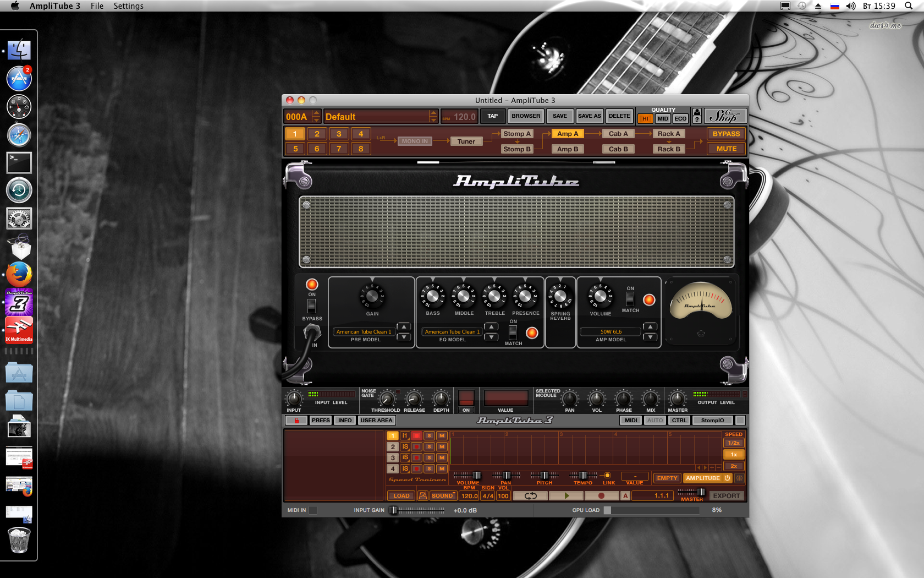
Task: Adjust the INPUT GAIN slider
Action: click(x=418, y=510)
